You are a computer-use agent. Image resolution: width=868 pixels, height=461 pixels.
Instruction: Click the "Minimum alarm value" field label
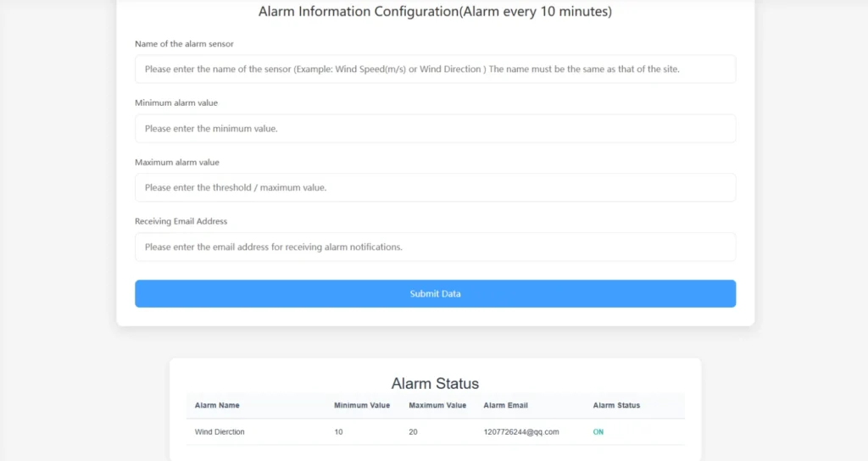pos(176,103)
